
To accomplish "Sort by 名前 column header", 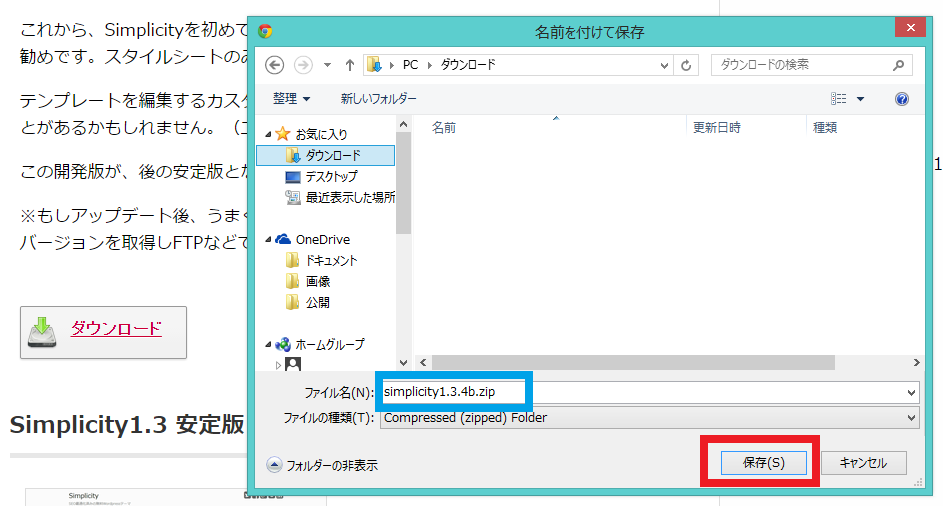I will pos(444,128).
